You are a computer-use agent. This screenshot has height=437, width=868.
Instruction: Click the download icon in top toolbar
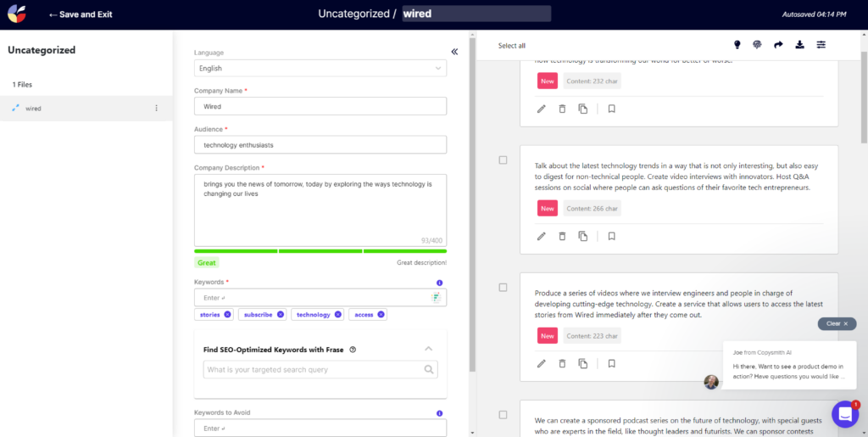(799, 45)
